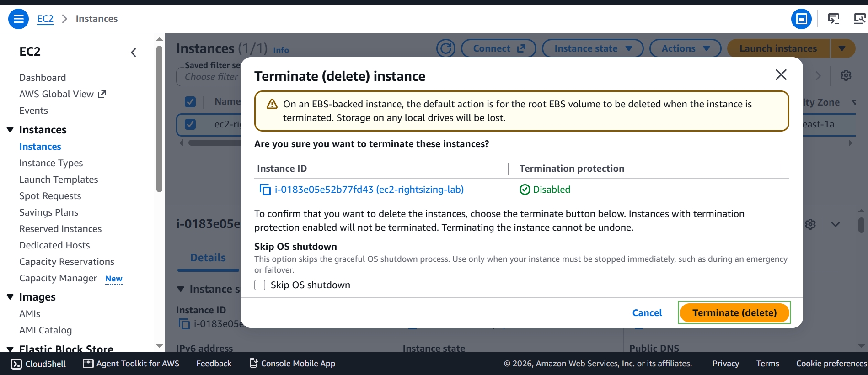
Task: Open the i-0183e05e52b77fd43 instance link
Action: tap(369, 190)
